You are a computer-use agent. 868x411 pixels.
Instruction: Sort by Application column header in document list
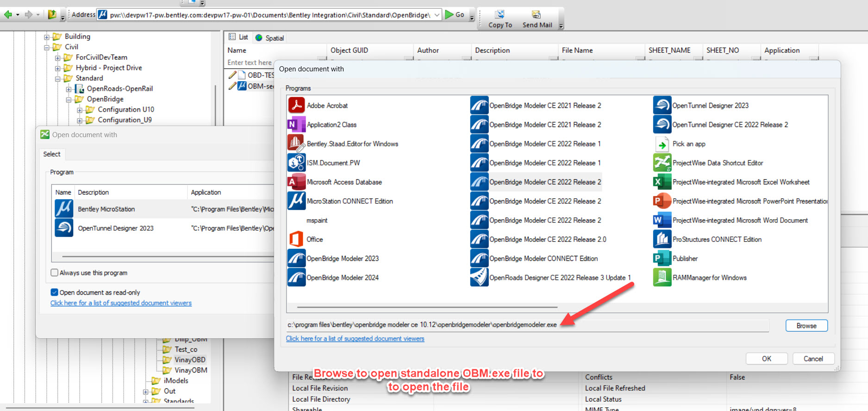[789, 50]
